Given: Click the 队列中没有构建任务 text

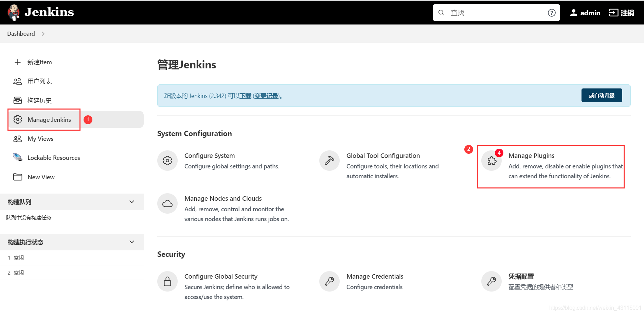Looking at the screenshot, I should pyautogui.click(x=29, y=217).
